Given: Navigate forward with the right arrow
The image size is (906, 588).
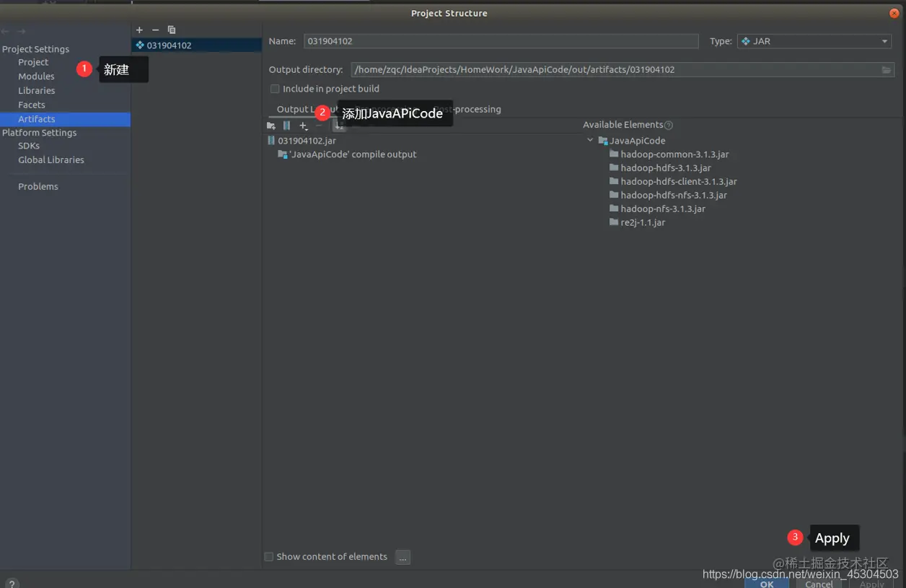Looking at the screenshot, I should pos(22,31).
